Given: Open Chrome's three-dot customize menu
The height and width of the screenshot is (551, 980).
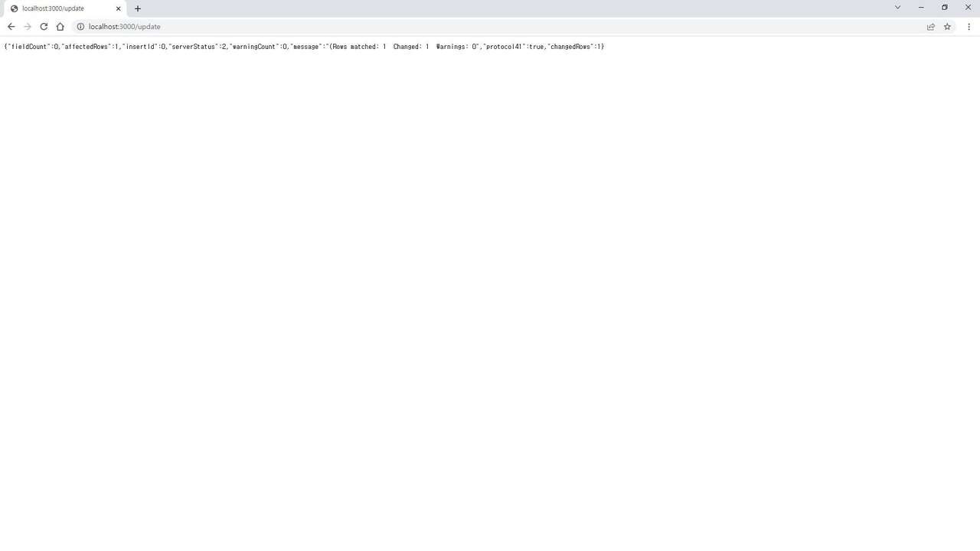Looking at the screenshot, I should (969, 26).
